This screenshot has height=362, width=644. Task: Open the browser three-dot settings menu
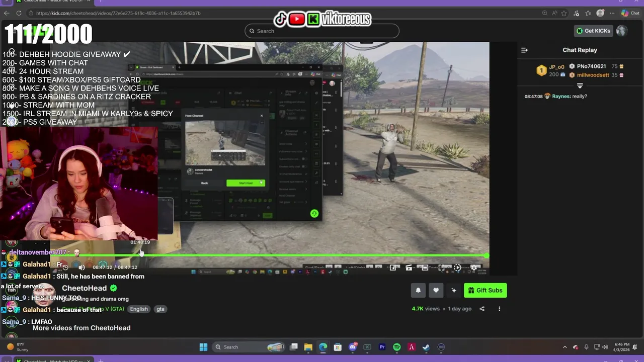pos(612,13)
